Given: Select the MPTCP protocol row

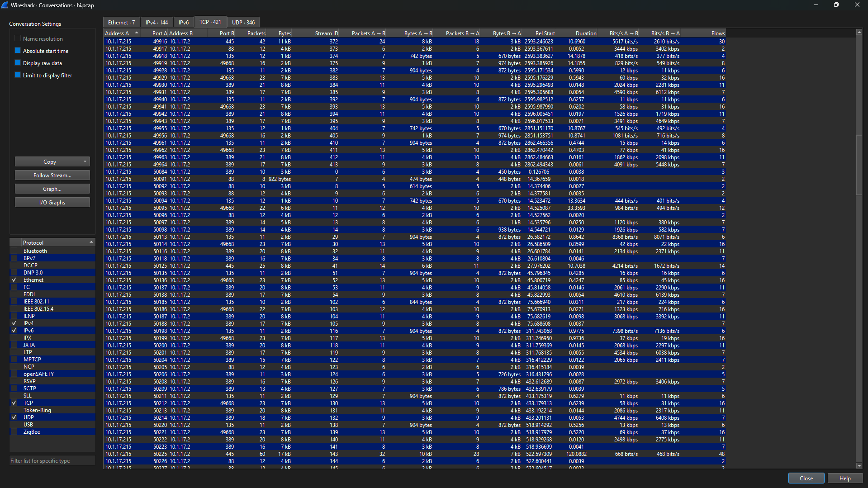Looking at the screenshot, I should coord(52,360).
